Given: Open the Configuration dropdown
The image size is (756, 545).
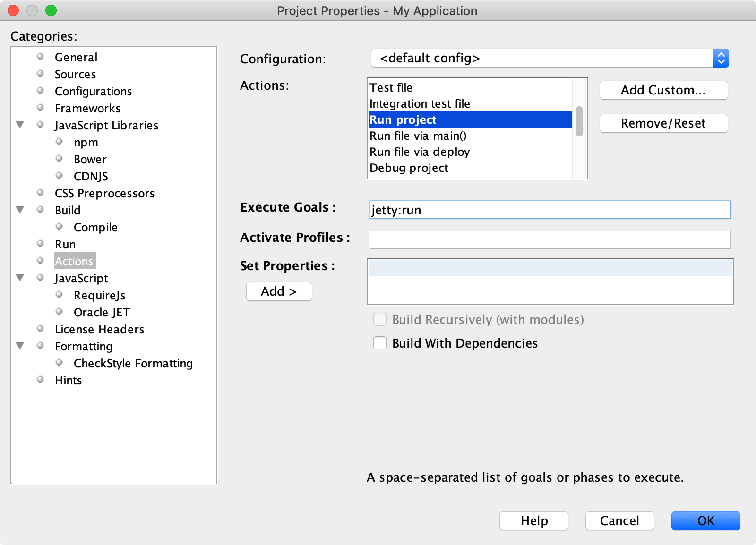Looking at the screenshot, I should (x=550, y=58).
